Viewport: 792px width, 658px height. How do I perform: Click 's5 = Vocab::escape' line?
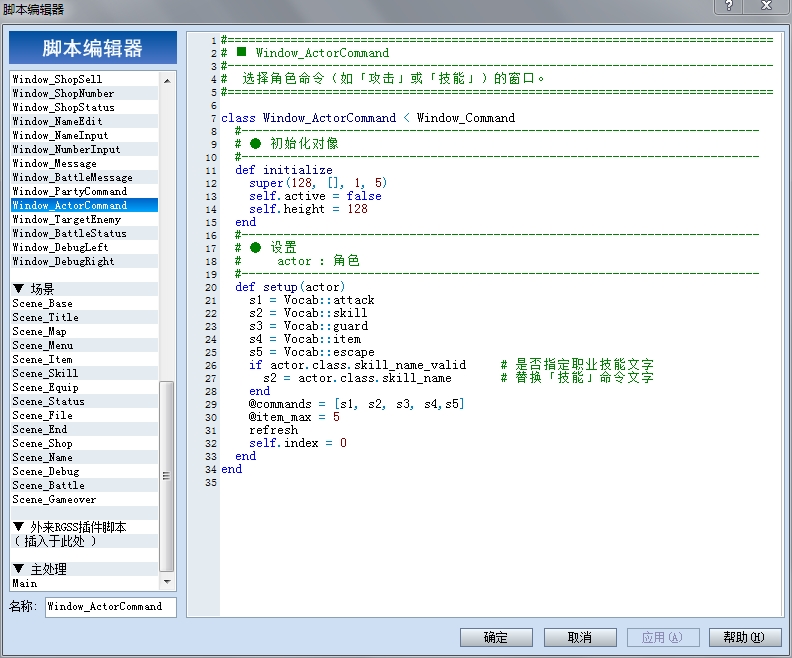[312, 352]
